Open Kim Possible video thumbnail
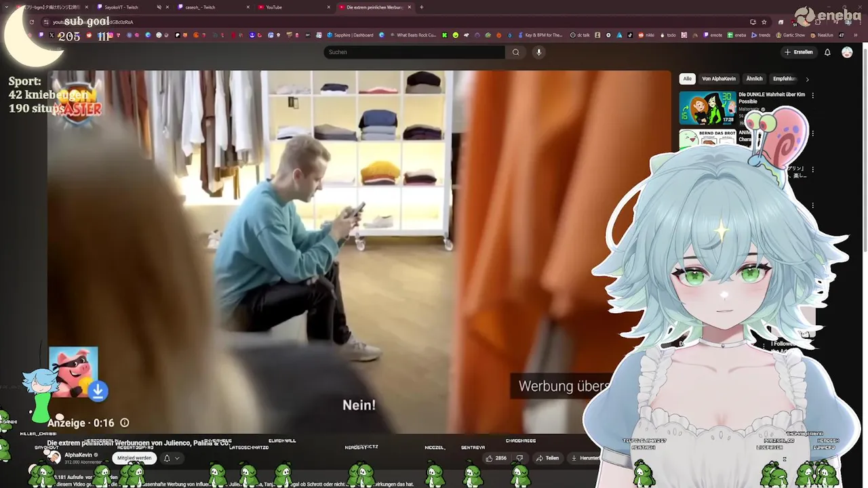 [x=707, y=108]
